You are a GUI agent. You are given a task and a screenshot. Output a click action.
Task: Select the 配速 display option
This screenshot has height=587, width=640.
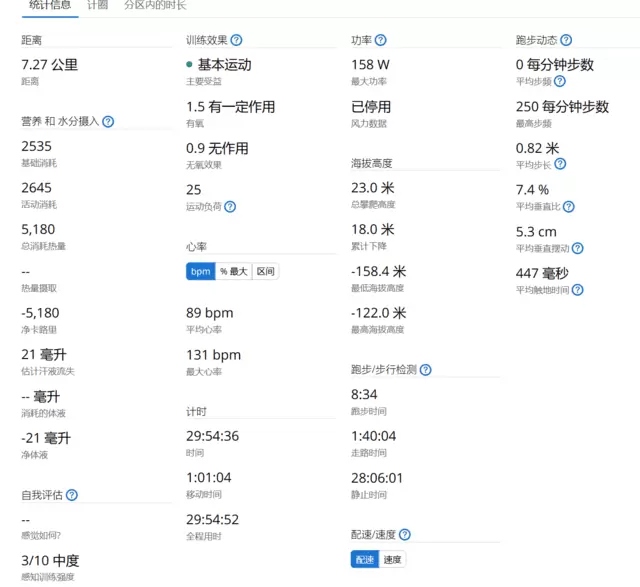[x=365, y=560]
